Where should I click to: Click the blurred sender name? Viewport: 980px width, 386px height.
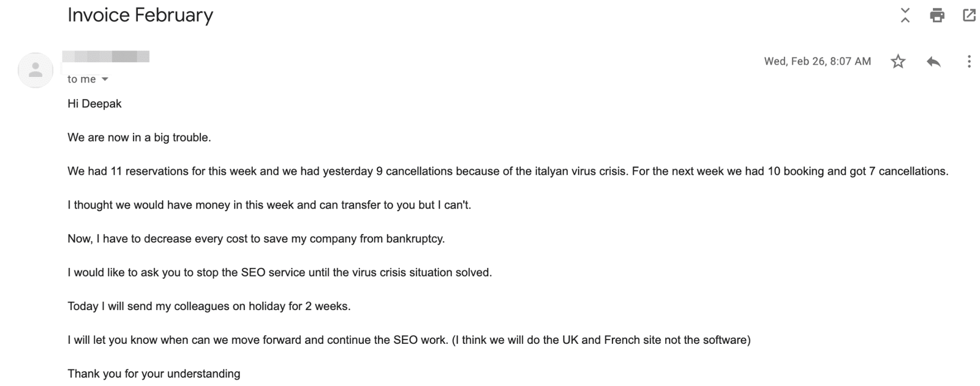coord(106,57)
